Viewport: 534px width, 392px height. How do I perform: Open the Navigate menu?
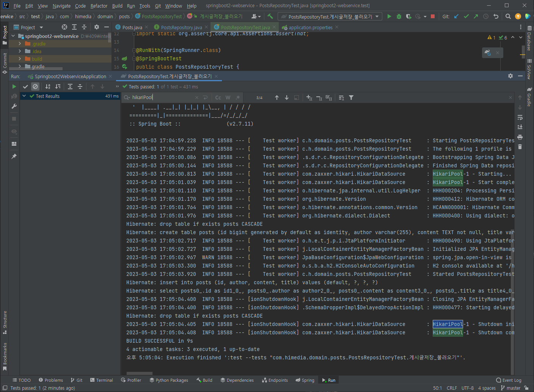tap(61, 6)
